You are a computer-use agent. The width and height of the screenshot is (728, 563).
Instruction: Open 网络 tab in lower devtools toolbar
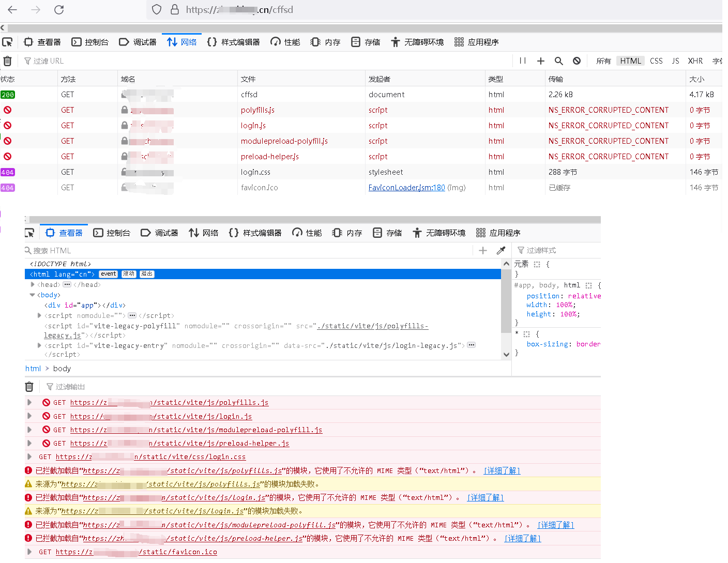[204, 233]
